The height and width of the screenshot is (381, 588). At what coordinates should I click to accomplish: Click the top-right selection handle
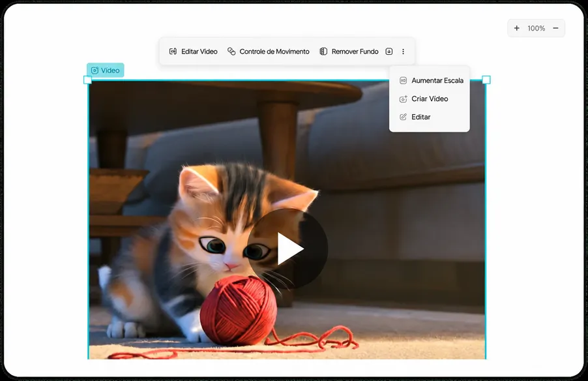click(486, 80)
